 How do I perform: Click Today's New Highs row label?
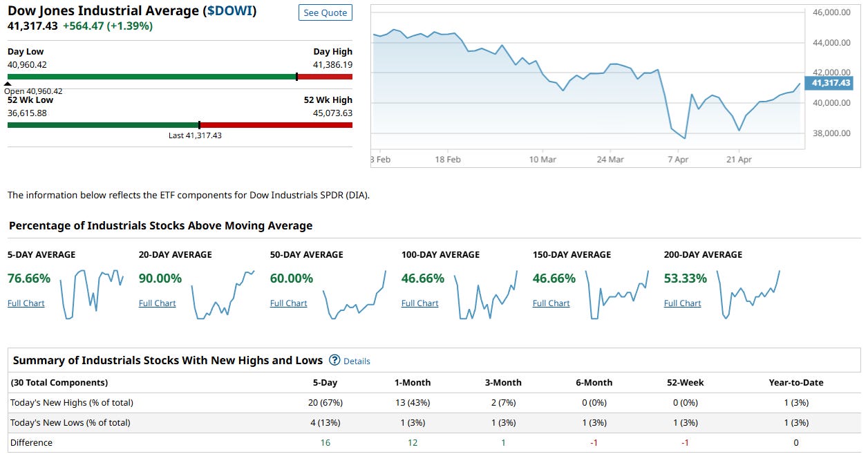pyautogui.click(x=72, y=402)
